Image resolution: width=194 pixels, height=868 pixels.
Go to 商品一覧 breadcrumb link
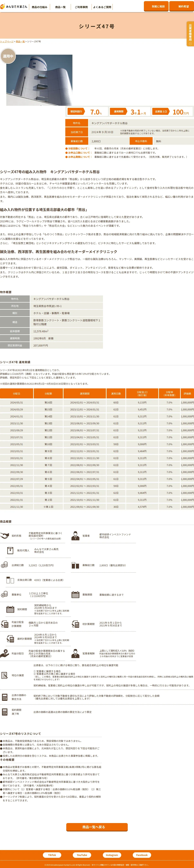tap(20, 41)
